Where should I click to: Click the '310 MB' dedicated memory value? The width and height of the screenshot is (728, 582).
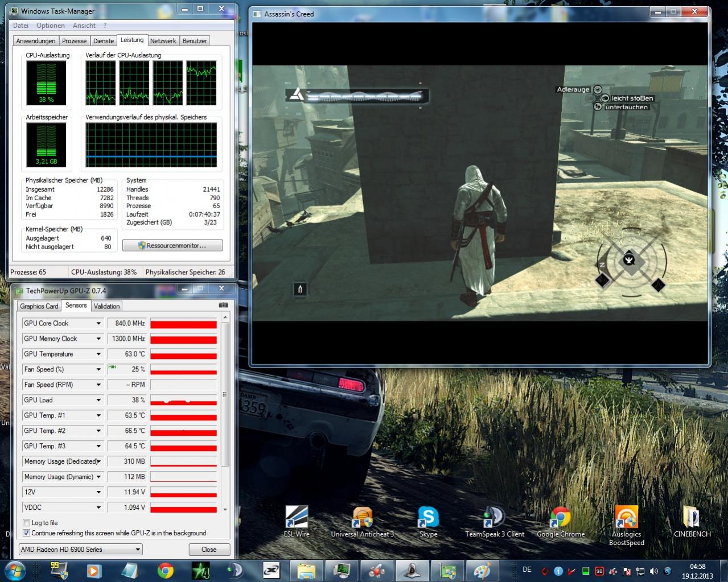coord(134,461)
